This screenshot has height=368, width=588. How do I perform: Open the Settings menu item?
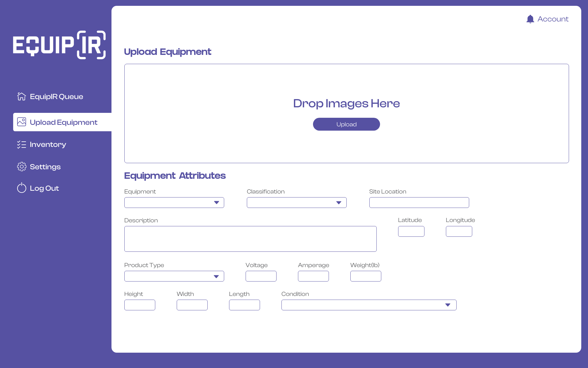[x=45, y=167]
